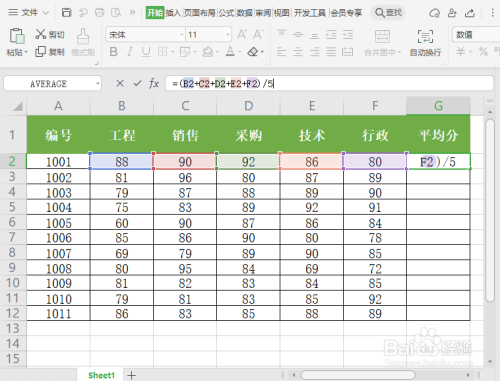The width and height of the screenshot is (500, 381).
Task: Click the Paste clipboard icon
Action: point(17,36)
